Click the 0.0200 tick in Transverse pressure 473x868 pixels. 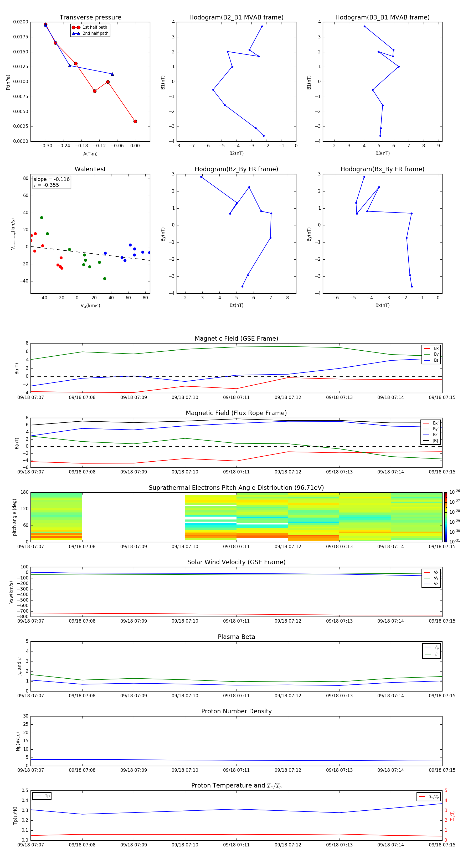(x=20, y=22)
